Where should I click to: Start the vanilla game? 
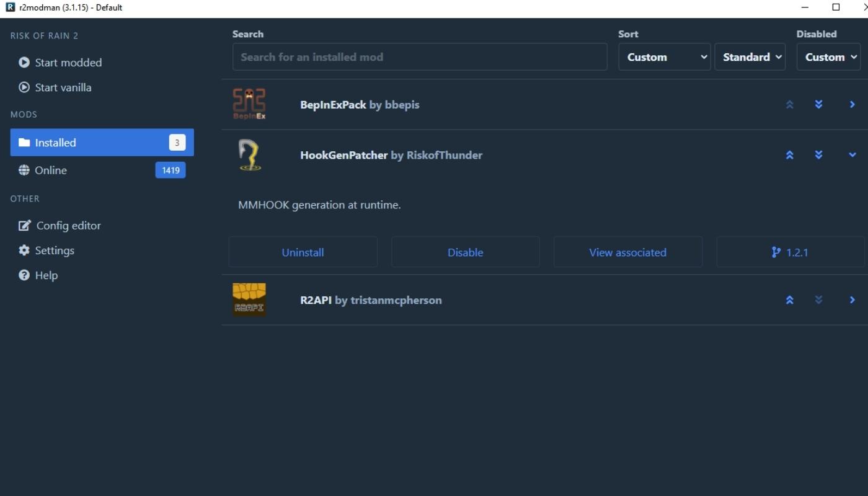[63, 87]
